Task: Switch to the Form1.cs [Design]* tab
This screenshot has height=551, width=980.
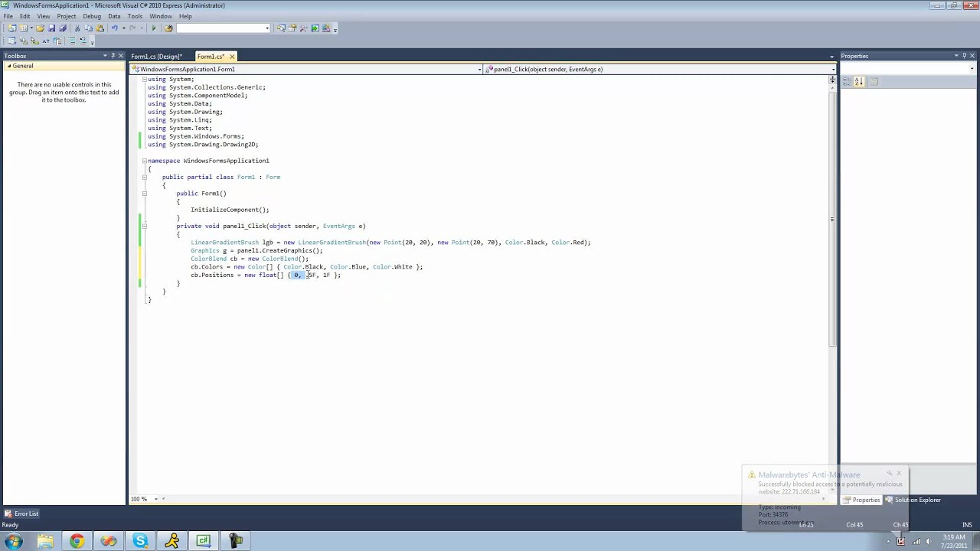Action: pos(156,57)
